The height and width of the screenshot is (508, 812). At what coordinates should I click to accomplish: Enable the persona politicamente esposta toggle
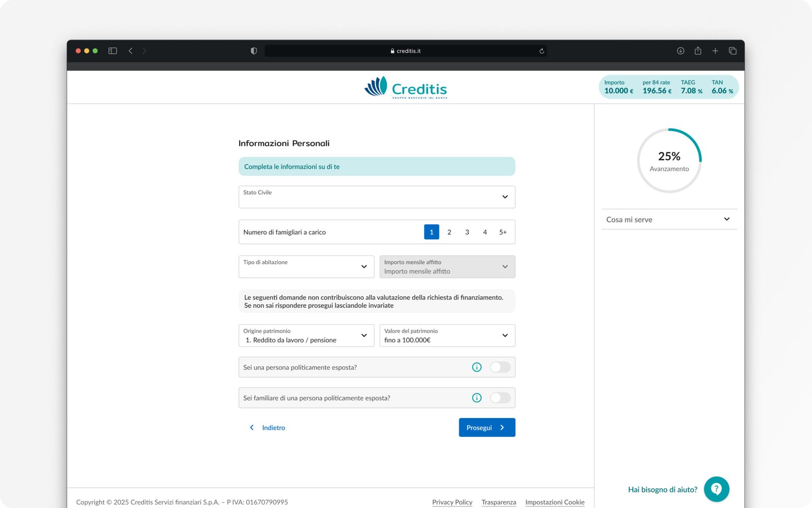tap(500, 367)
